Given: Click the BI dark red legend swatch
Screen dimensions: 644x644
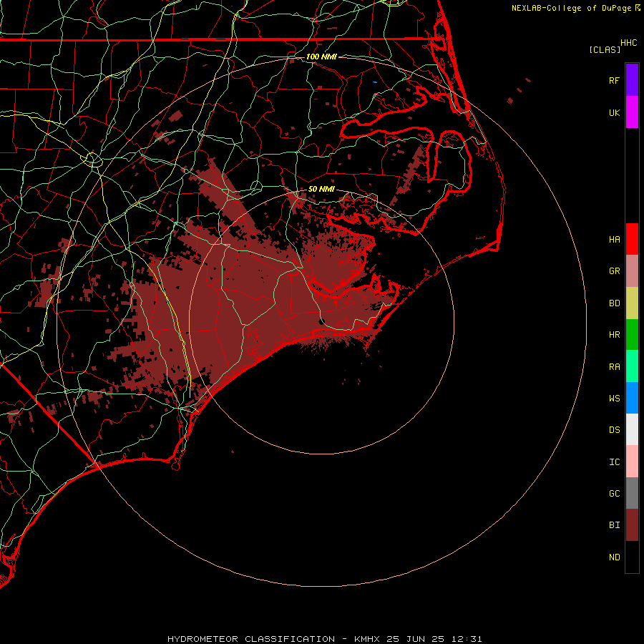Looking at the screenshot, I should tap(632, 525).
